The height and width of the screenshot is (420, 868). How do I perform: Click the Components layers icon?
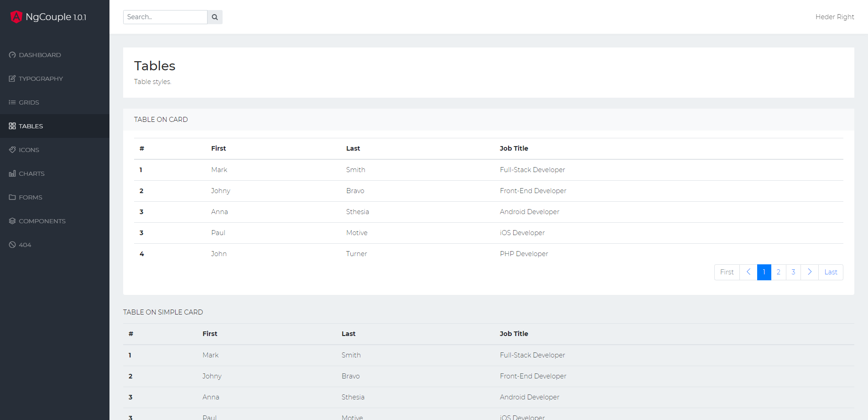tap(12, 221)
